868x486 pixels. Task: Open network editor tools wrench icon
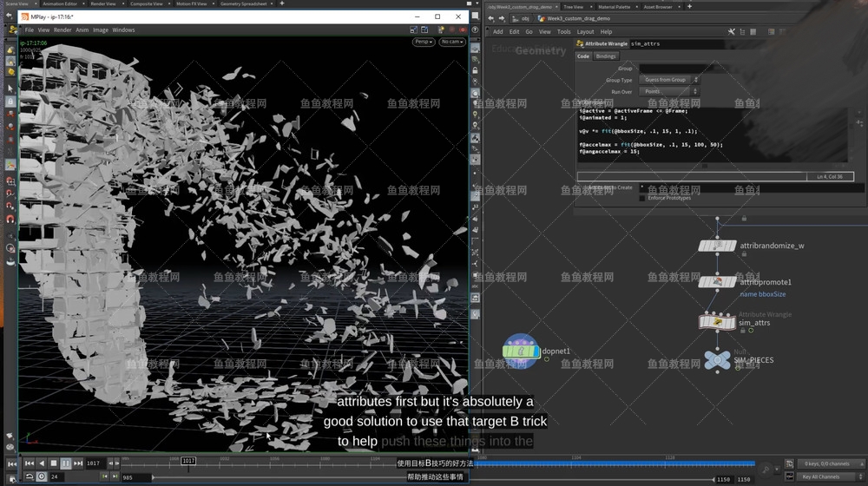(x=731, y=31)
